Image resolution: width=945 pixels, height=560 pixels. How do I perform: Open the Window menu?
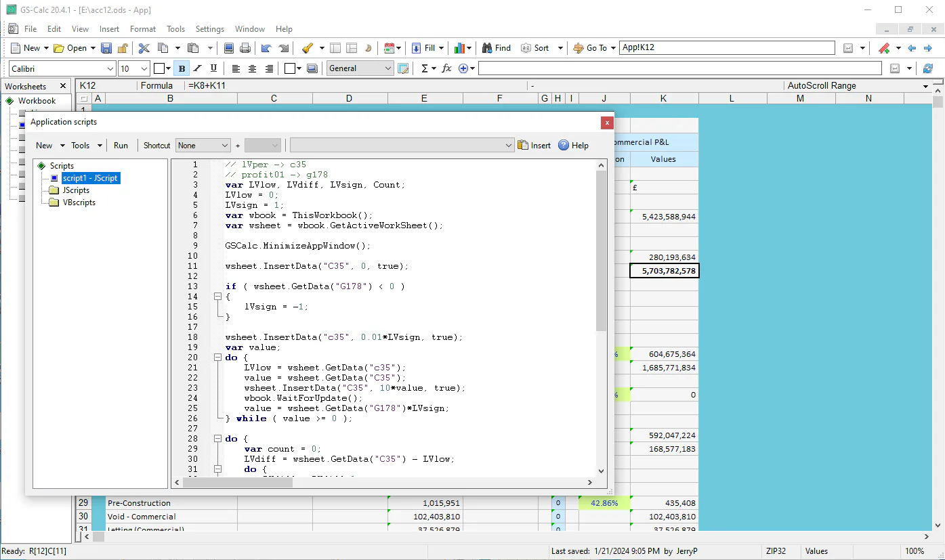[250, 29]
